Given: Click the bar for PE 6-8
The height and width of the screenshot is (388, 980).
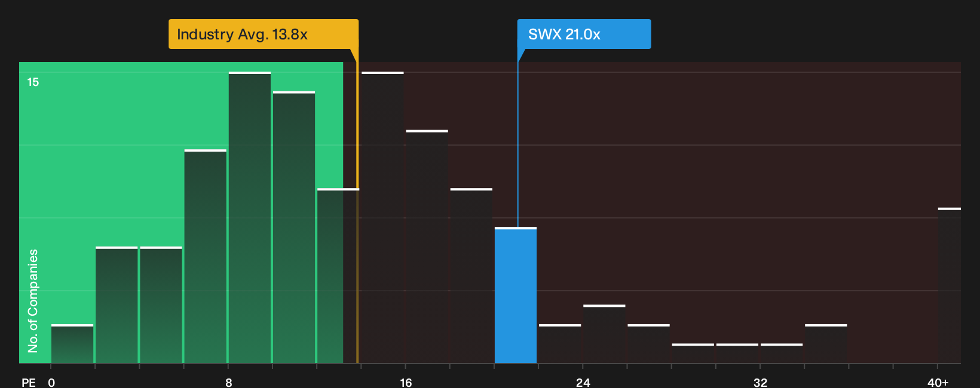Looking at the screenshot, I should coord(206,256).
